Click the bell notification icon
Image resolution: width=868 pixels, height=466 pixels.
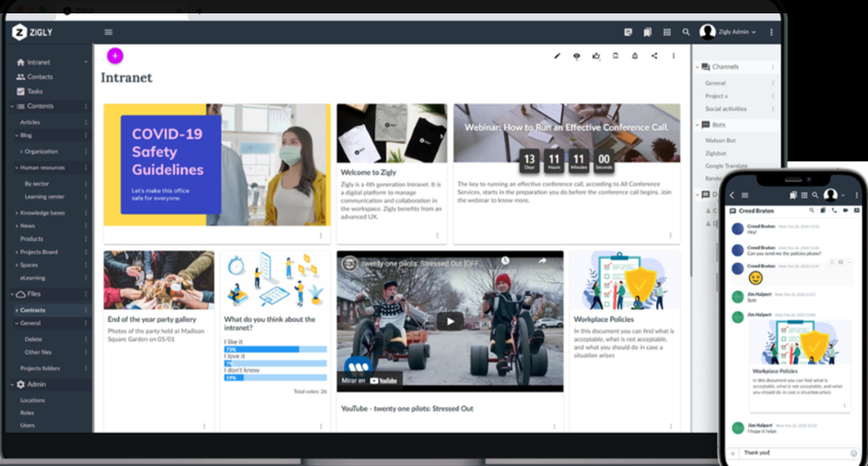pos(635,56)
